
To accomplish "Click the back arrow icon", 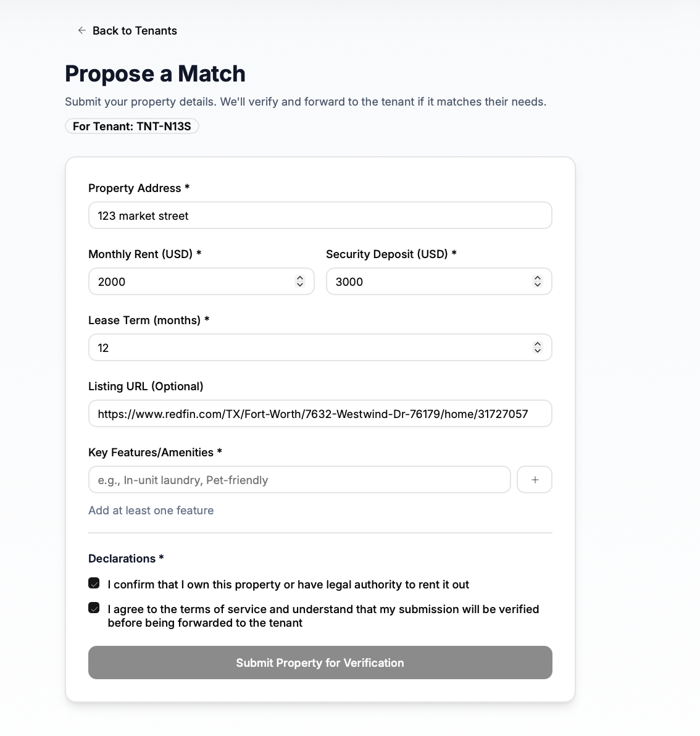I will pyautogui.click(x=81, y=30).
